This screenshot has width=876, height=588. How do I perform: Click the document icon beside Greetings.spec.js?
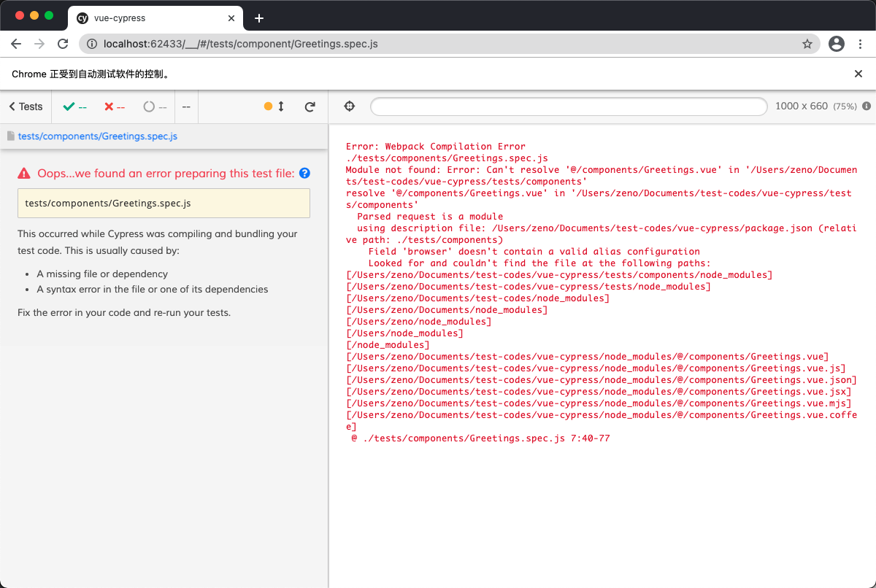tap(10, 136)
